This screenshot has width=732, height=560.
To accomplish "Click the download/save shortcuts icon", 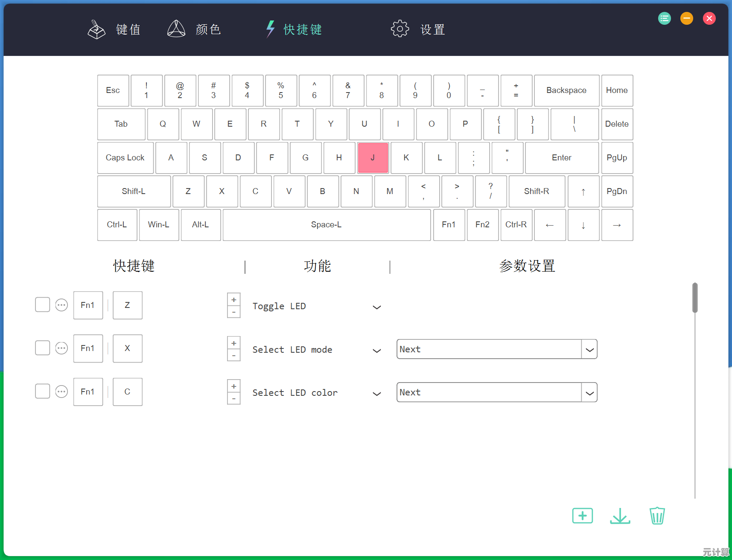I will [x=620, y=516].
